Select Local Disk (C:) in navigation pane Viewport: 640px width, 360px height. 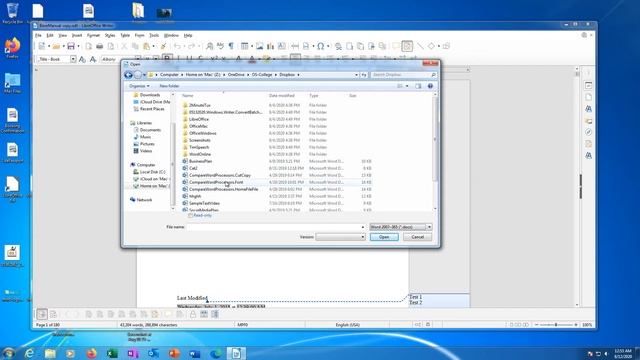152,172
